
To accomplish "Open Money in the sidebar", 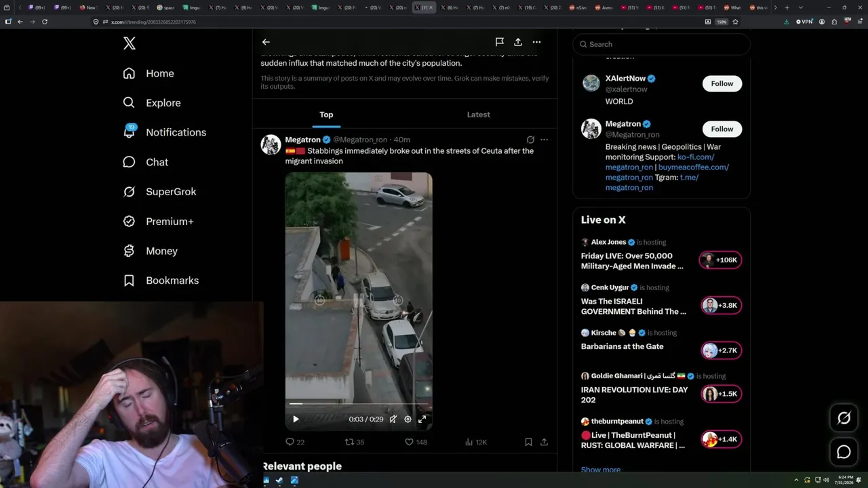I will 150,251.
